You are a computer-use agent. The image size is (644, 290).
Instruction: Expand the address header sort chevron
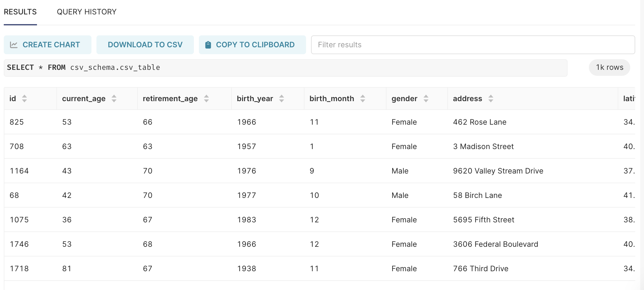click(491, 98)
